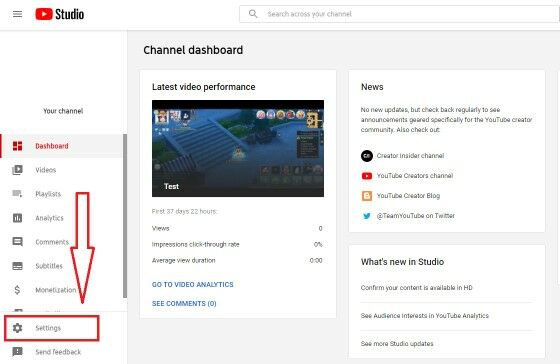Click 'See more Studio updates'
Image resolution: width=560 pixels, height=364 pixels.
pyautogui.click(x=397, y=343)
